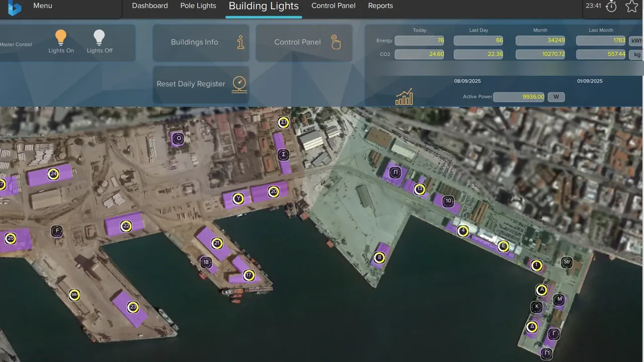
Task: Click the Active Power value 9936.00
Action: (x=519, y=97)
